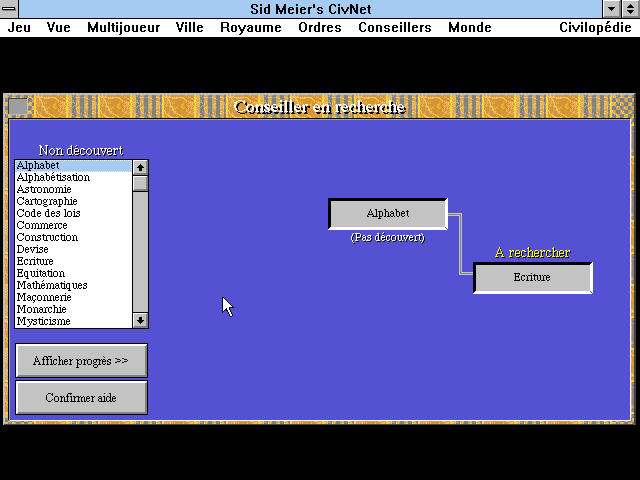Select Monarchie in the list
Image resolution: width=640 pixels, height=480 pixels.
tap(73, 309)
